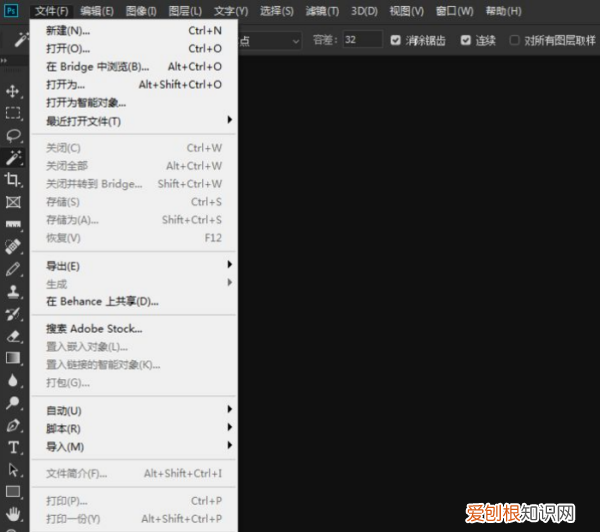The width and height of the screenshot is (600, 532).
Task: Choose 打开为... menu item
Action: [x=134, y=85]
